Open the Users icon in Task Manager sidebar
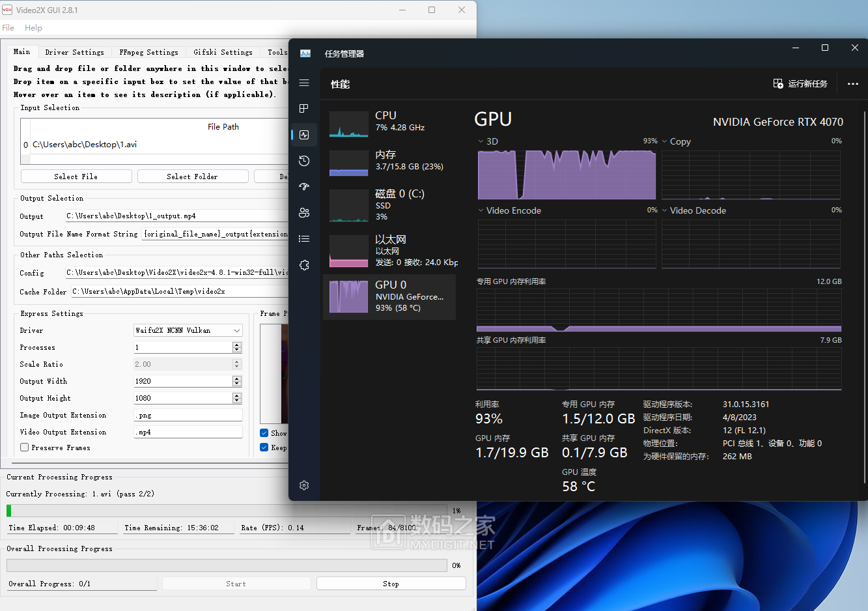868x611 pixels. tap(304, 213)
